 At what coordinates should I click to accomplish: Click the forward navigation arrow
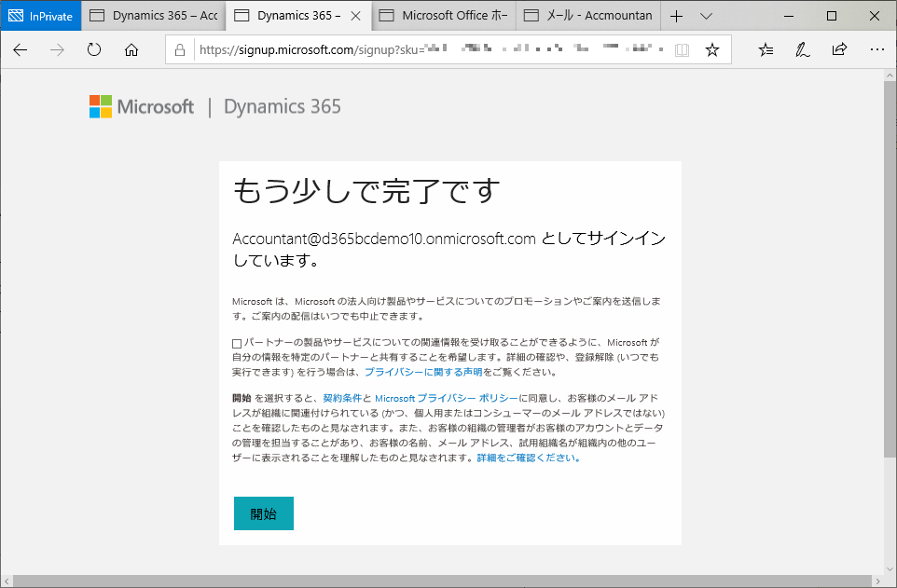(57, 50)
